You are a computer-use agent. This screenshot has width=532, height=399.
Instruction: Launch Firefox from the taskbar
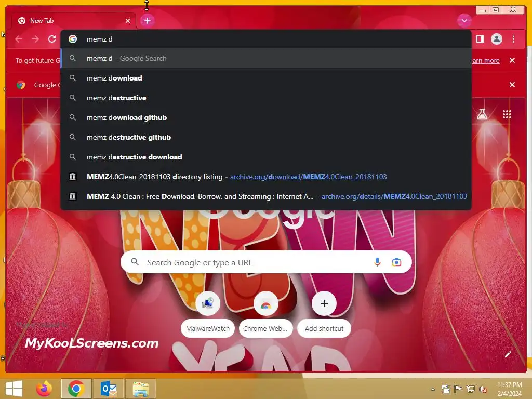pyautogui.click(x=44, y=389)
